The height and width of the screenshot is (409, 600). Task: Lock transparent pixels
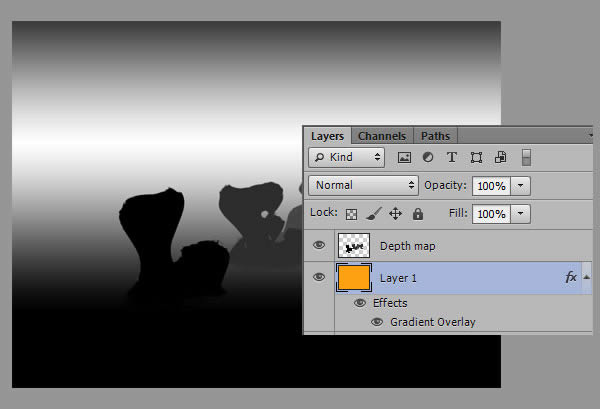tap(351, 214)
